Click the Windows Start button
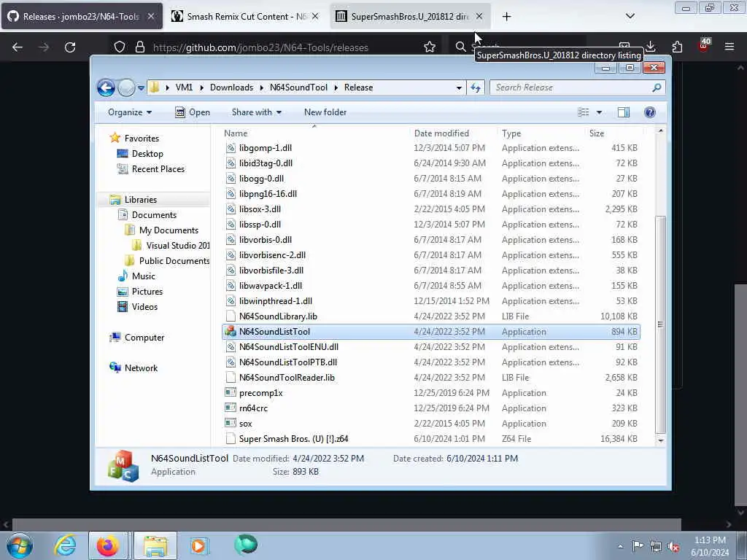Viewport: 747px width, 560px height. pyautogui.click(x=20, y=545)
